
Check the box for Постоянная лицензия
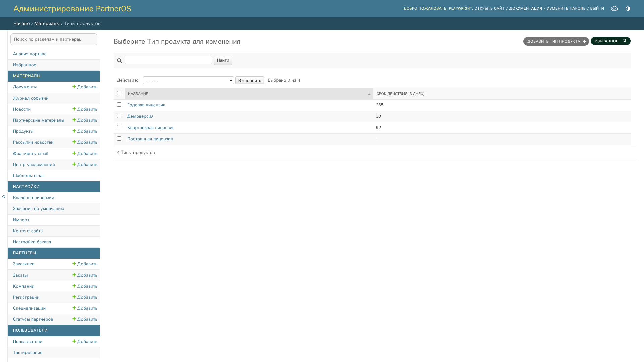pos(119,139)
